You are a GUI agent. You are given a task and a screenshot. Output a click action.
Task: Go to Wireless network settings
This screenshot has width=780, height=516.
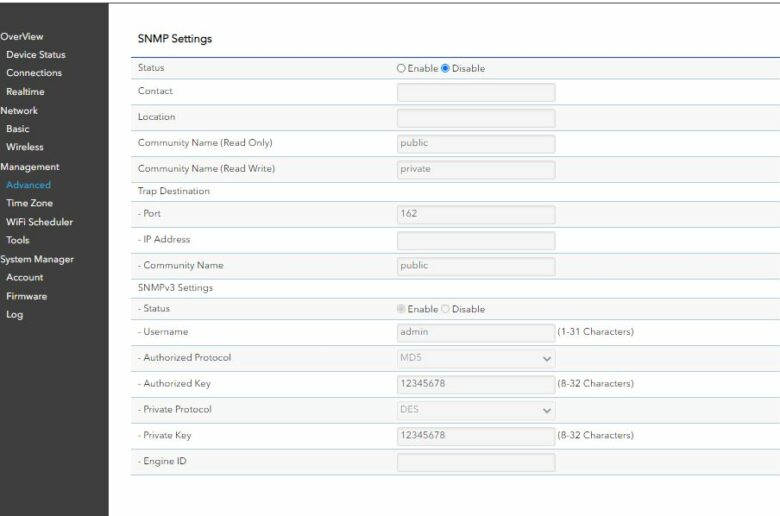pyautogui.click(x=25, y=147)
